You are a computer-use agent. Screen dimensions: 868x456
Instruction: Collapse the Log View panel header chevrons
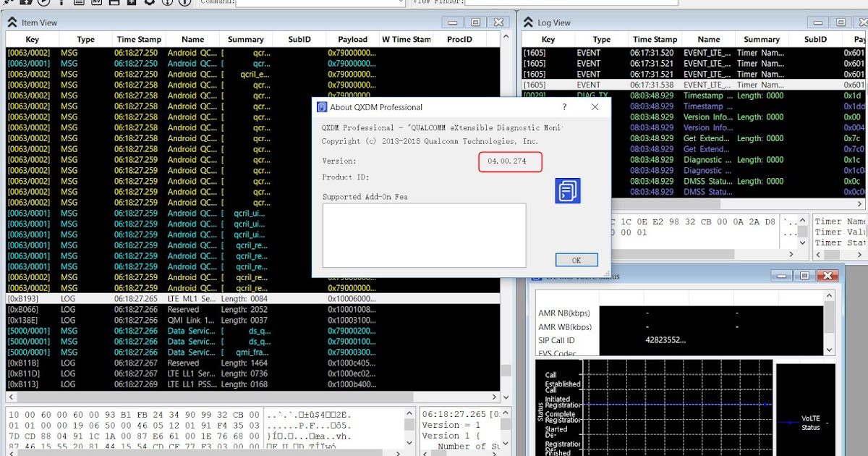click(x=529, y=22)
